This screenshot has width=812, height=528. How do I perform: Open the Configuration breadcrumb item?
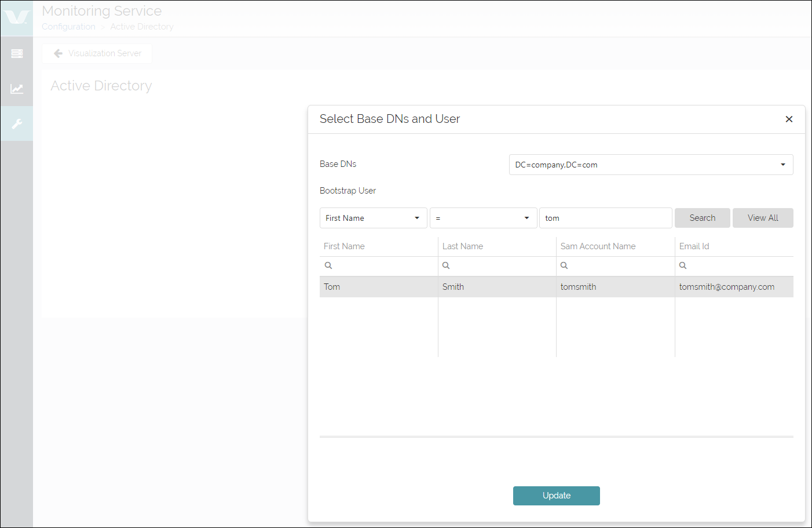point(68,27)
